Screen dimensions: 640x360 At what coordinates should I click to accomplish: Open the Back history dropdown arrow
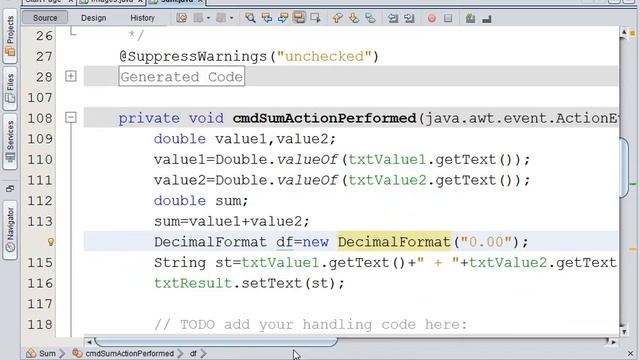click(x=208, y=18)
